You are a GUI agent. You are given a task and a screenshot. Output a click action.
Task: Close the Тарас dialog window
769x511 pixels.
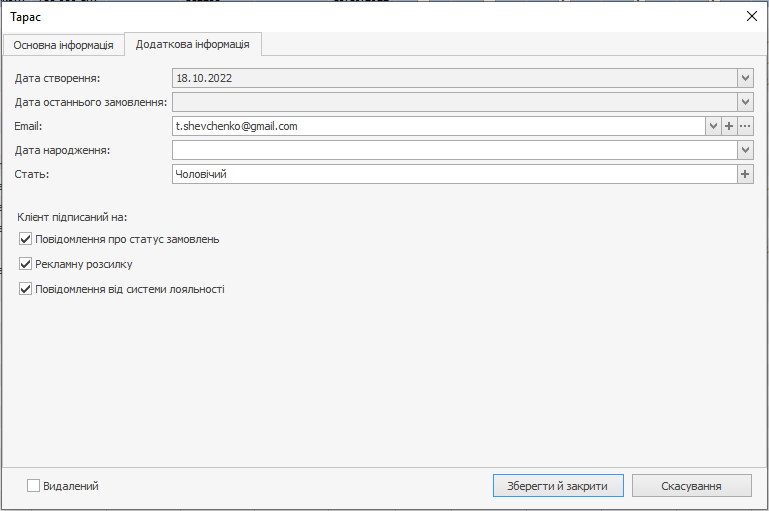pyautogui.click(x=751, y=17)
